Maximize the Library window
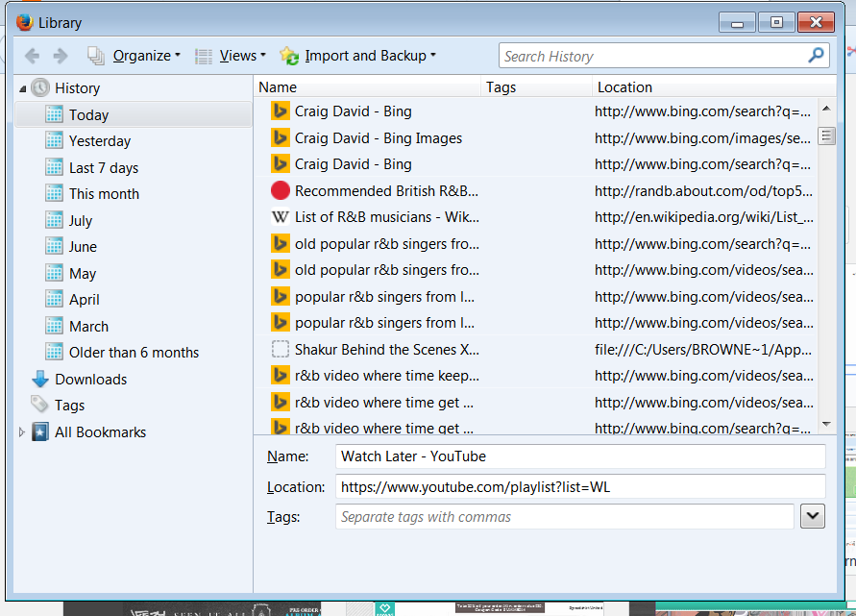The width and height of the screenshot is (856, 616). pos(776,22)
